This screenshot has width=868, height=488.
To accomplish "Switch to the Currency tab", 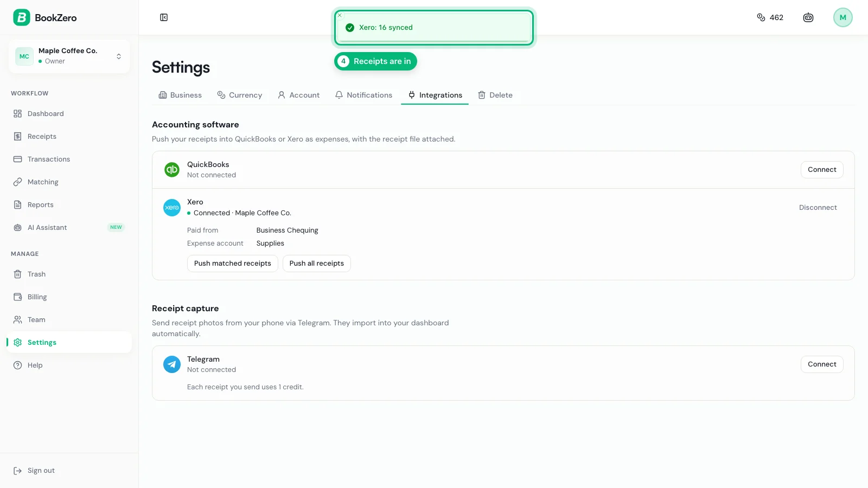I will coord(240,95).
